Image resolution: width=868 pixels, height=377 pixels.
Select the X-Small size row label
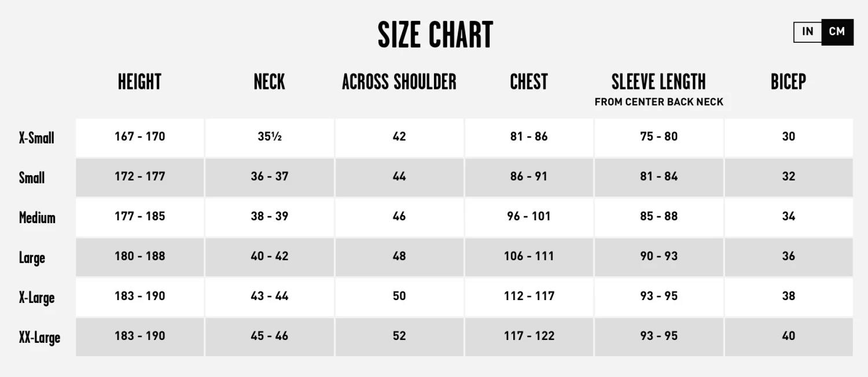37,138
